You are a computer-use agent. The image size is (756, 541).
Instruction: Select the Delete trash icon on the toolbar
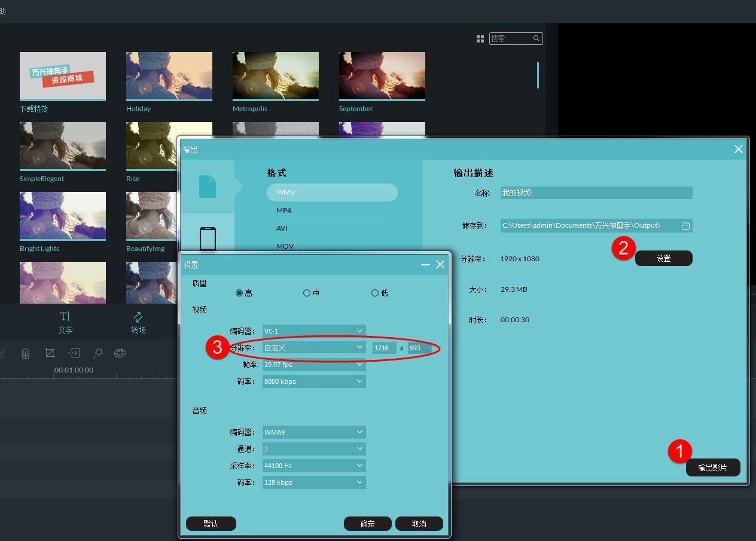(25, 353)
